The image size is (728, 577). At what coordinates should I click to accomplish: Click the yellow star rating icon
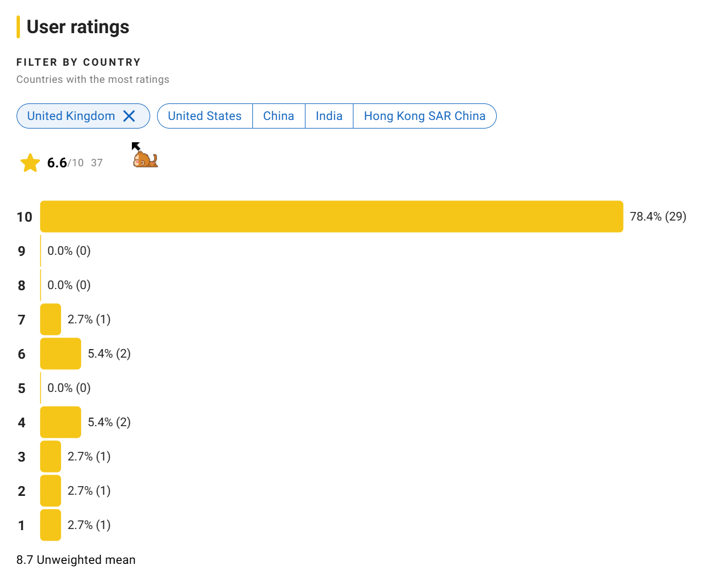[x=30, y=163]
